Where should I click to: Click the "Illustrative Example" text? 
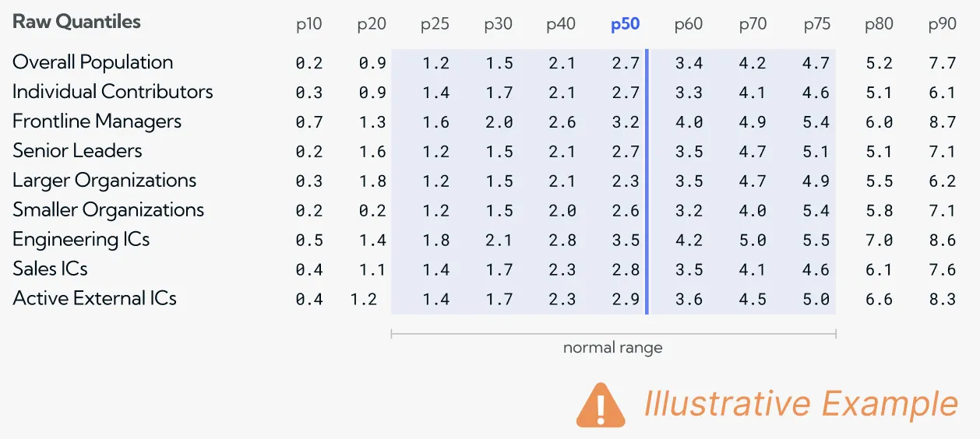click(800, 405)
